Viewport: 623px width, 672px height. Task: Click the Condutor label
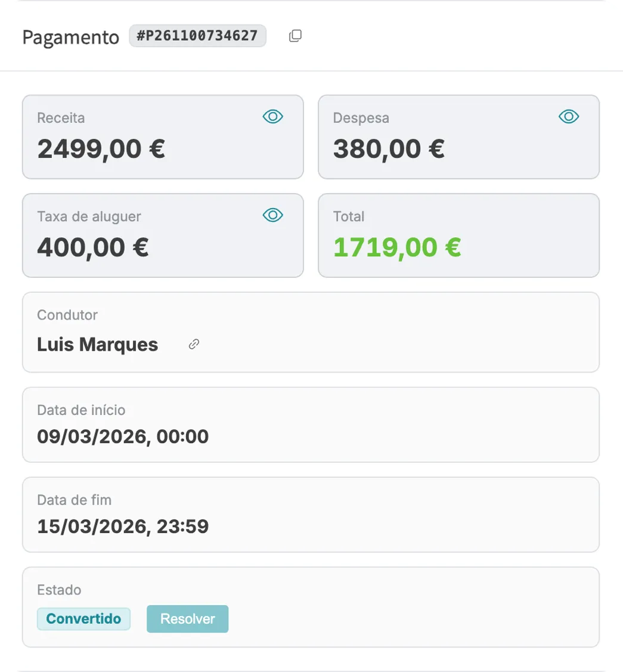pos(67,315)
